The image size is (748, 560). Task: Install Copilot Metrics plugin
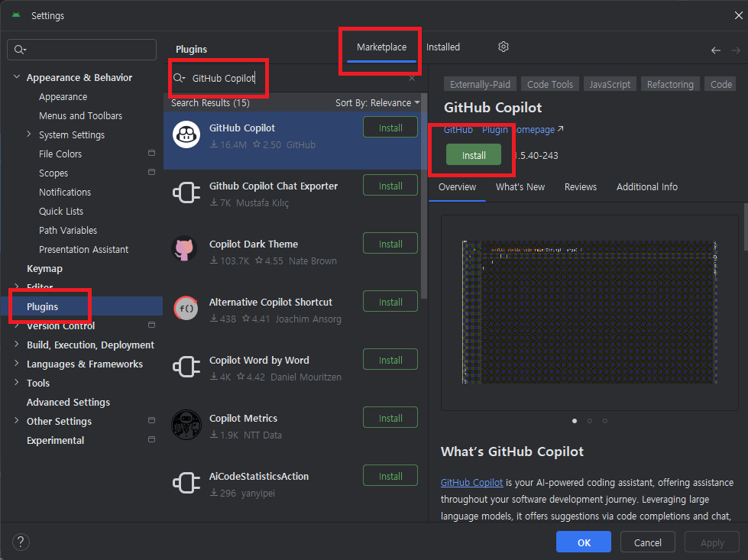pyautogui.click(x=390, y=418)
